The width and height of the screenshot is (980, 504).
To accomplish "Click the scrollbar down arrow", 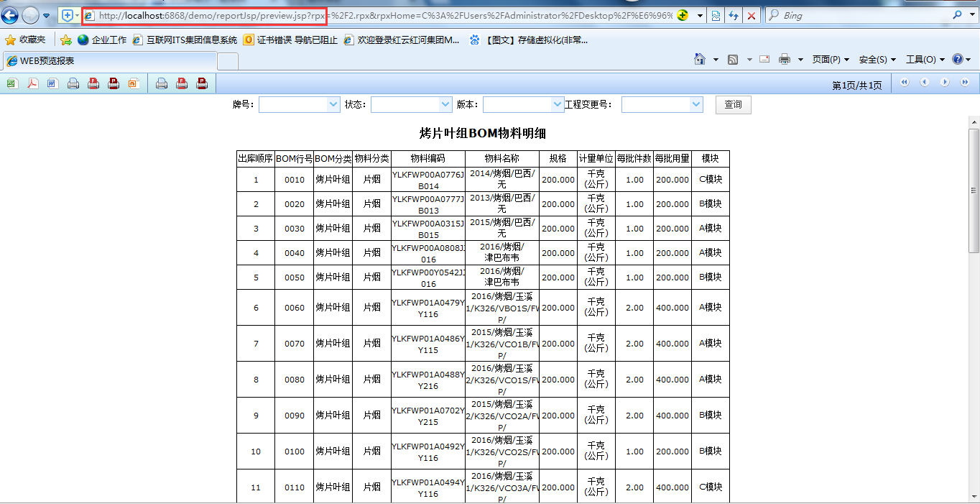I will pyautogui.click(x=974, y=497).
